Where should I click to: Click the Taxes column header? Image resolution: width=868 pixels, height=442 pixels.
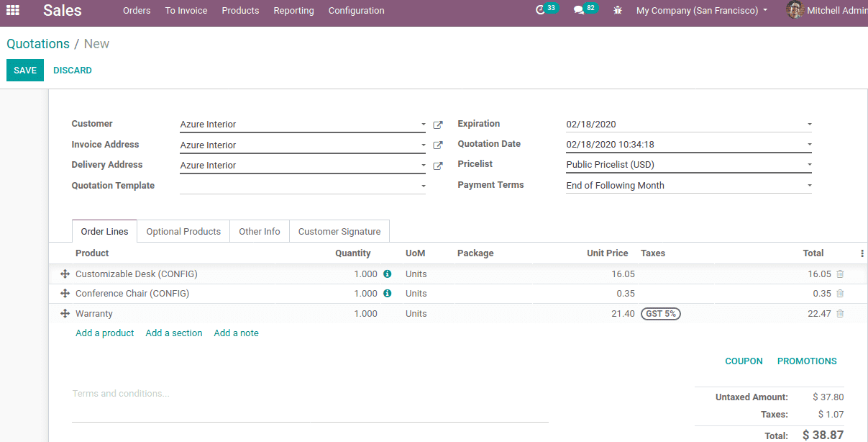click(x=653, y=253)
